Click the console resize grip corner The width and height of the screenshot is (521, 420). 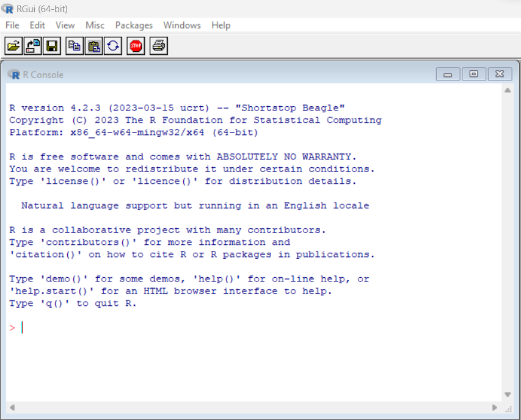(x=508, y=409)
